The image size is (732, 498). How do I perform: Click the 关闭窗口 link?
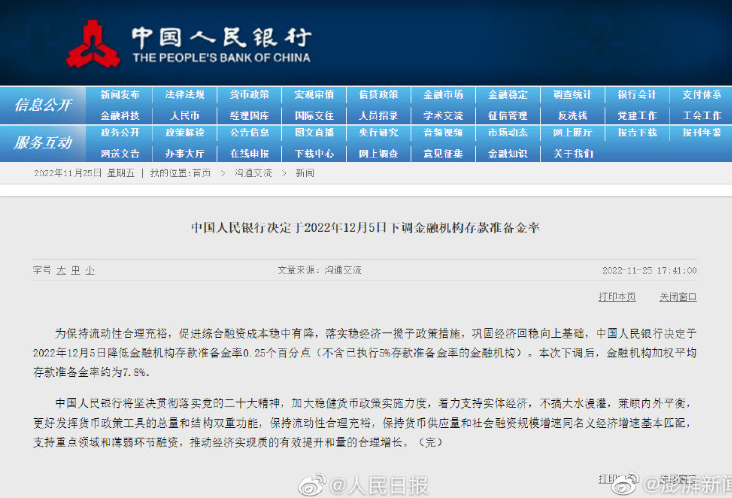pyautogui.click(x=678, y=297)
